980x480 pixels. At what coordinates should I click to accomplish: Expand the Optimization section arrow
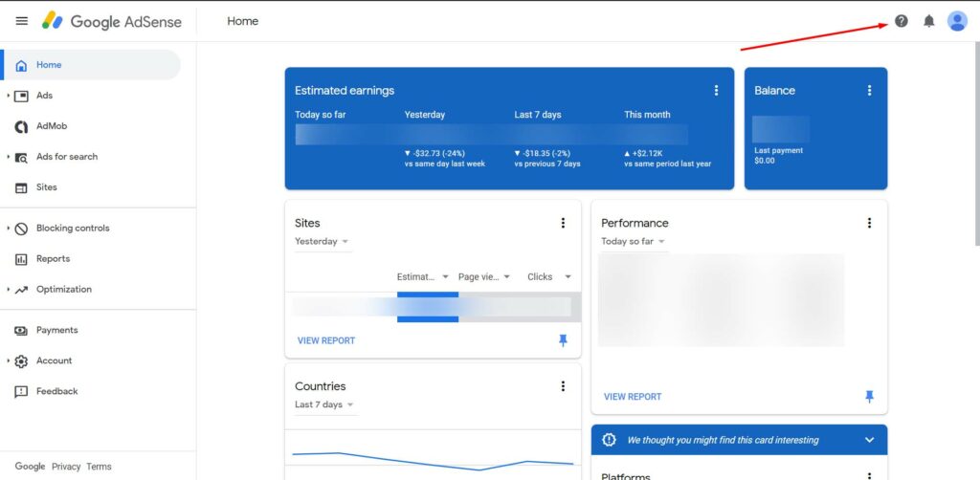pyautogui.click(x=8, y=289)
